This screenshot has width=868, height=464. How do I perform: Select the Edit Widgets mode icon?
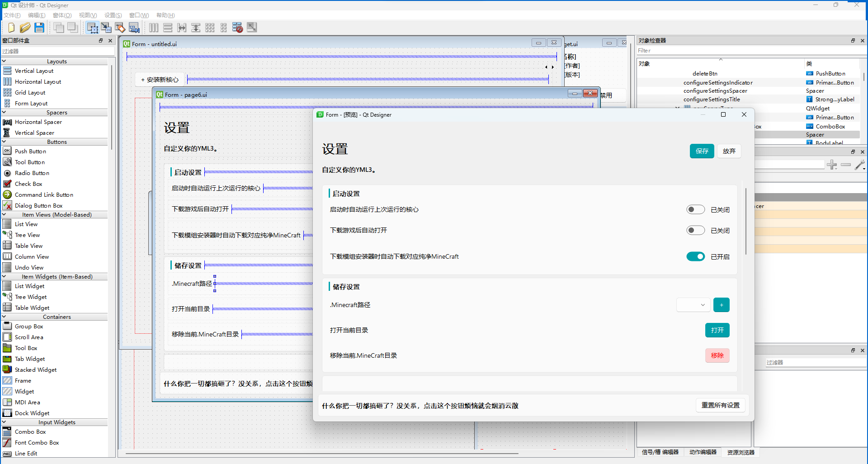pos(92,28)
